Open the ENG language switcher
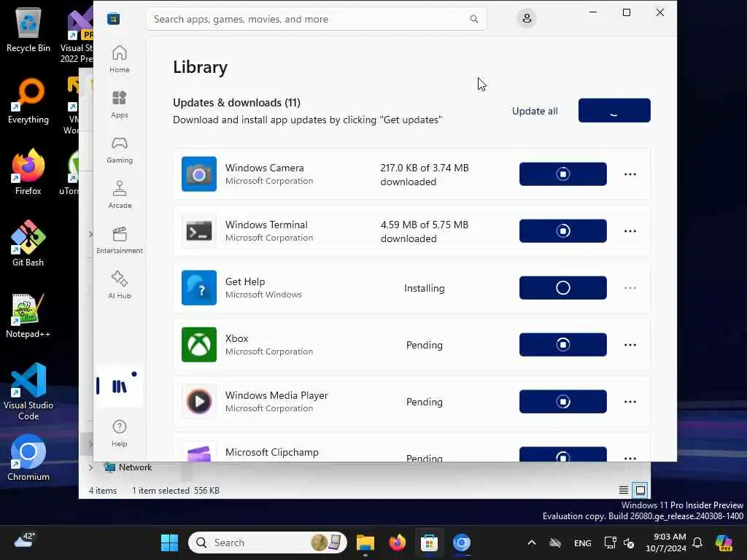This screenshot has width=747, height=560. (x=583, y=542)
